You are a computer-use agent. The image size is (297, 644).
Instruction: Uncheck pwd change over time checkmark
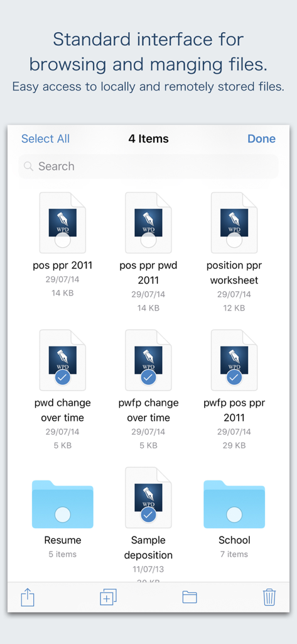click(63, 377)
